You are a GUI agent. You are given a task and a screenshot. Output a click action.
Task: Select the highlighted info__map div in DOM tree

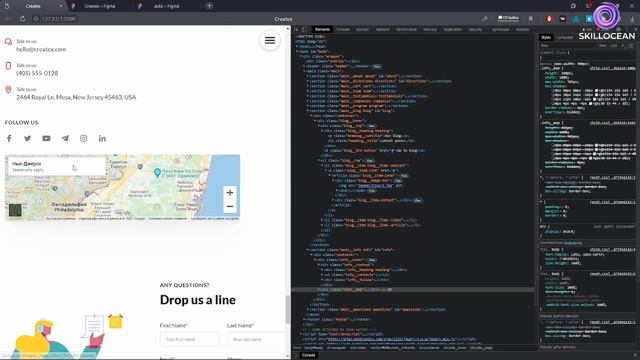[x=413, y=289]
